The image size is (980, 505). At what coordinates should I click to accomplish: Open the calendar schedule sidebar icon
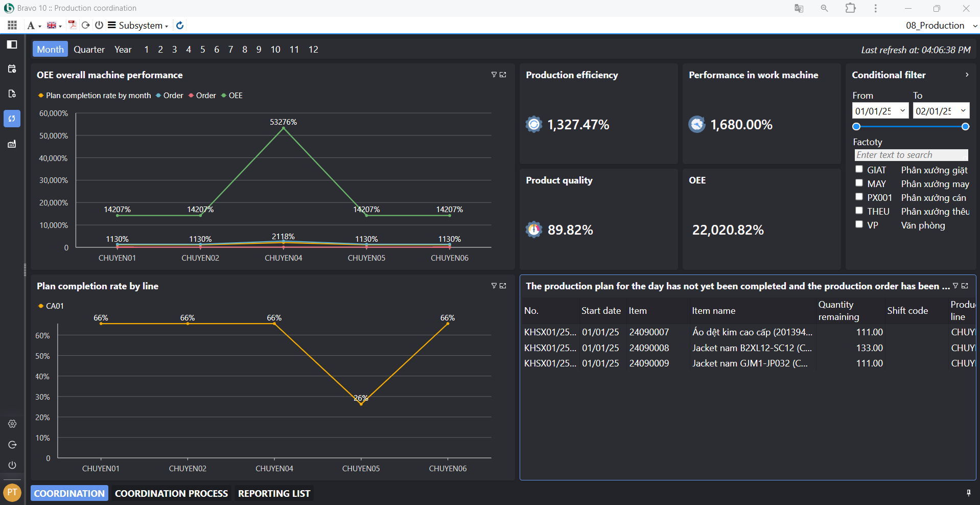point(12,69)
